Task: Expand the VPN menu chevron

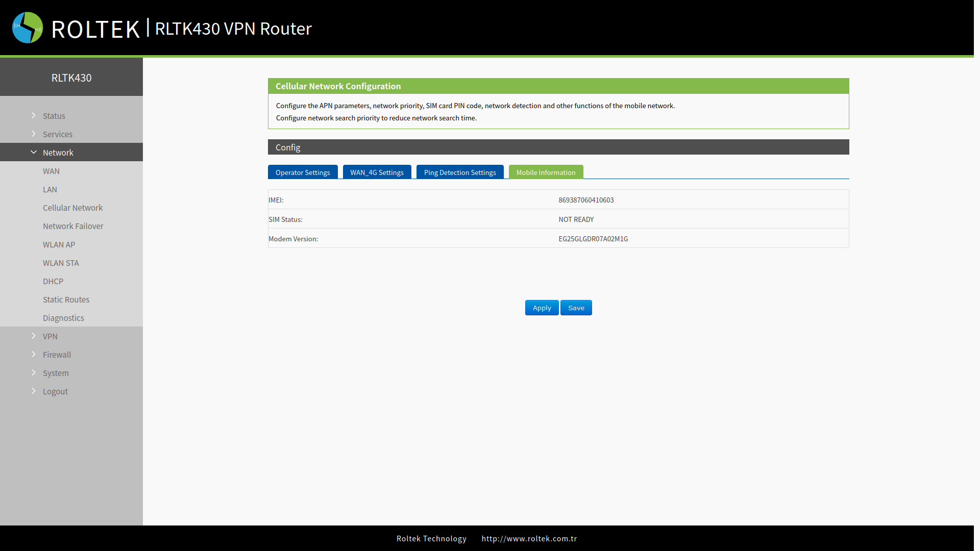Action: pos(34,336)
